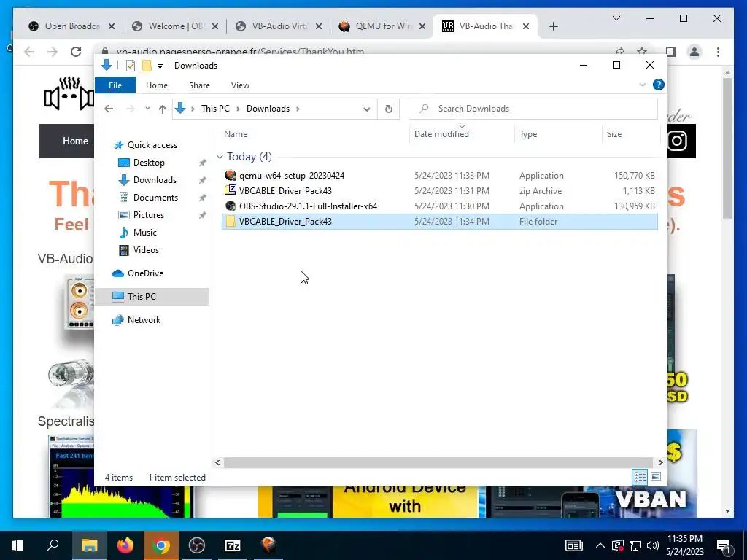Image resolution: width=747 pixels, height=560 pixels.
Task: Open Firefox from the taskbar
Action: click(x=125, y=545)
